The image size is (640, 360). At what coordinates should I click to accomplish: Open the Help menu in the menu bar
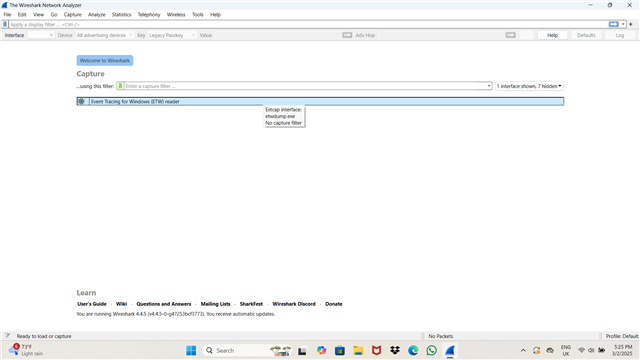(x=216, y=15)
